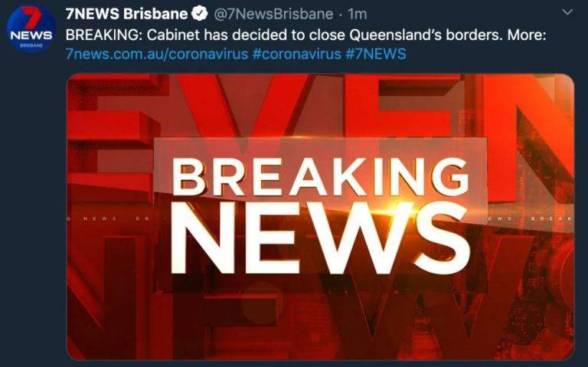Open the 1m tweet timestamp

tap(357, 15)
